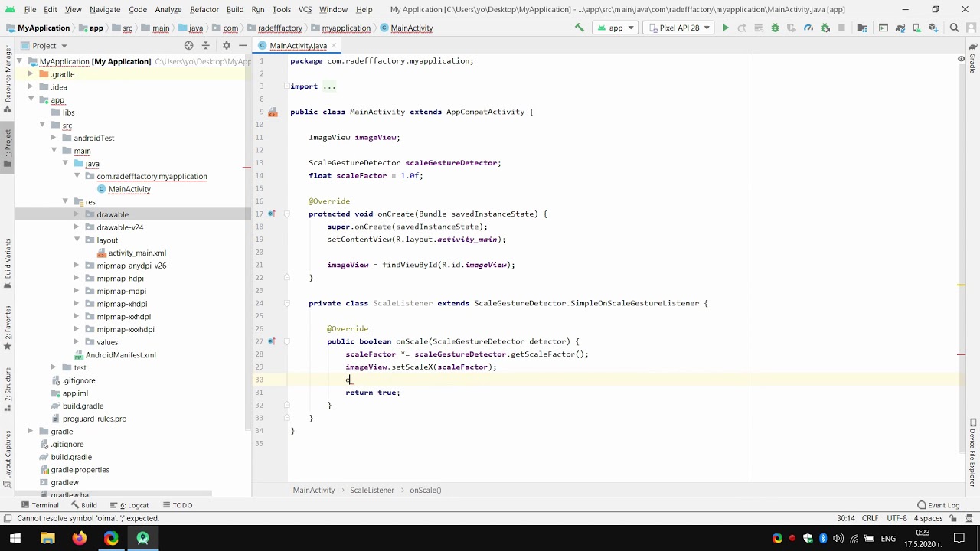Select the MainActivity.java editor tab
Image resolution: width=980 pixels, height=551 pixels.
pos(298,46)
